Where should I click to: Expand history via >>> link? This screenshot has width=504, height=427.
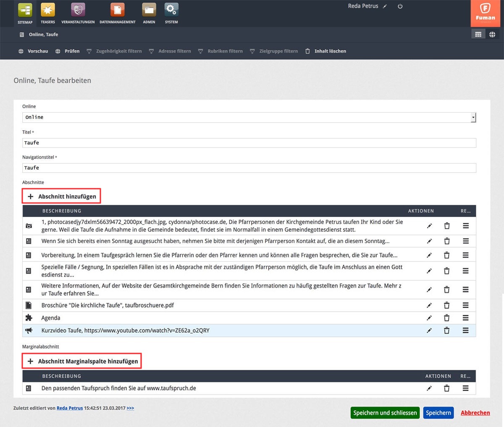click(x=130, y=408)
